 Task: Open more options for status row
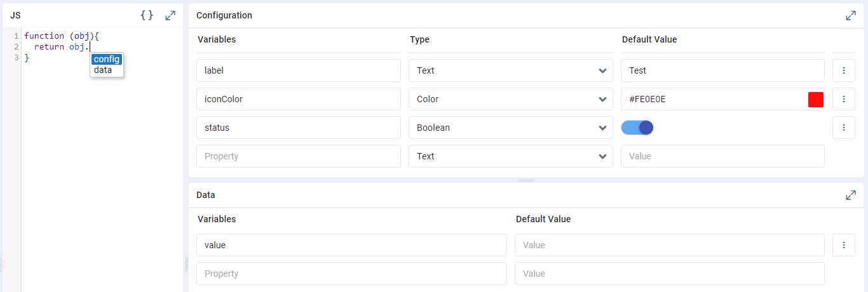(x=843, y=128)
